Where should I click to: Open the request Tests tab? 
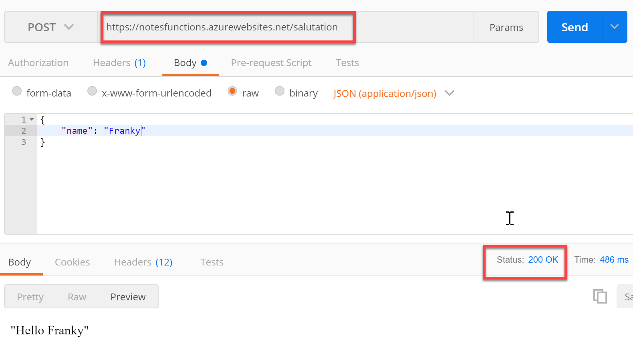click(347, 63)
